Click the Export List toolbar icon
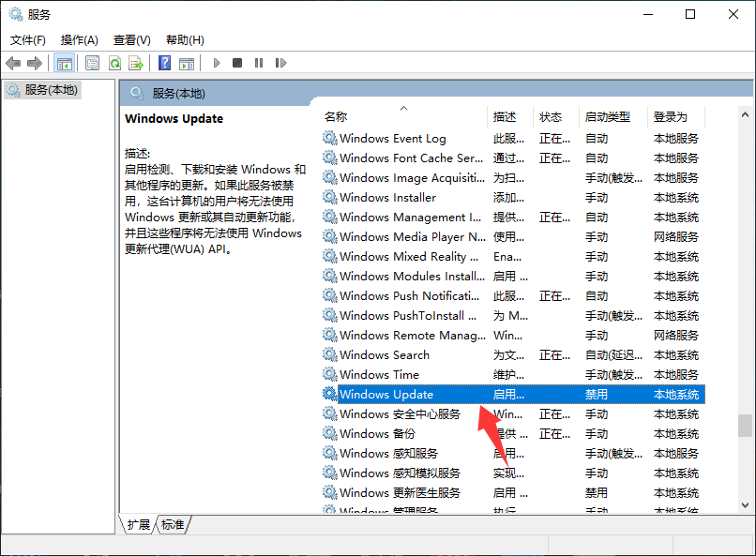Viewport: 756px width, 556px height. tap(136, 63)
